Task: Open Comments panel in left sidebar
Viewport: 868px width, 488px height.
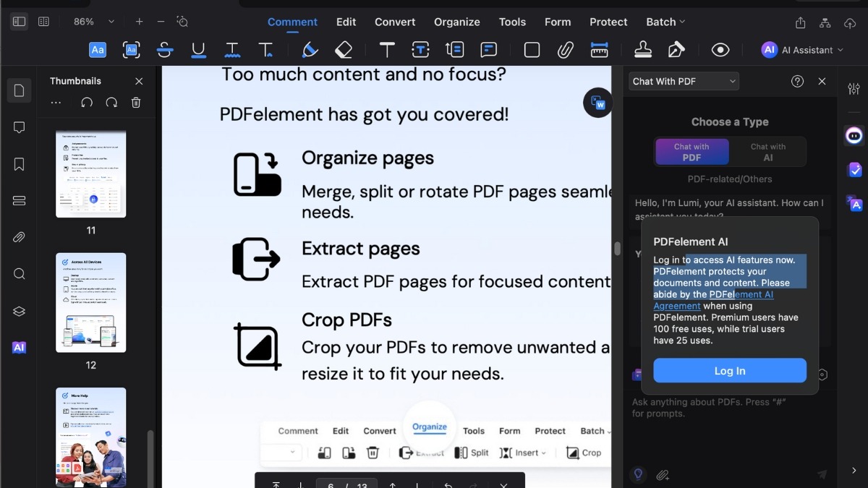Action: (20, 127)
